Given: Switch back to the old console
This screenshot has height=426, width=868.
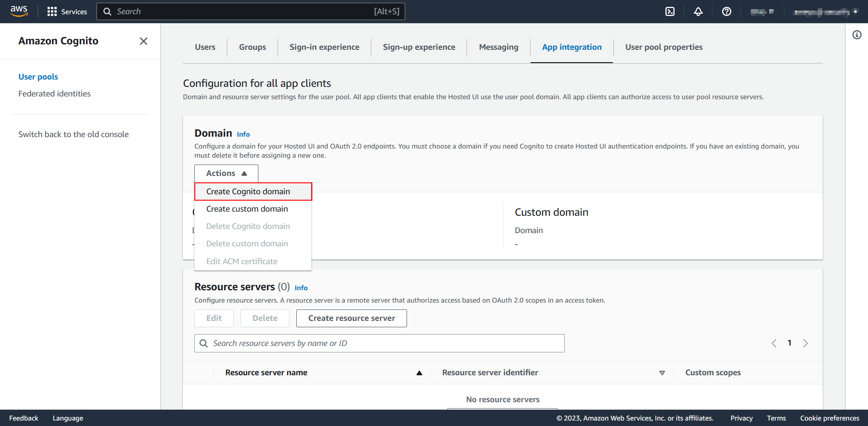Looking at the screenshot, I should [x=73, y=134].
